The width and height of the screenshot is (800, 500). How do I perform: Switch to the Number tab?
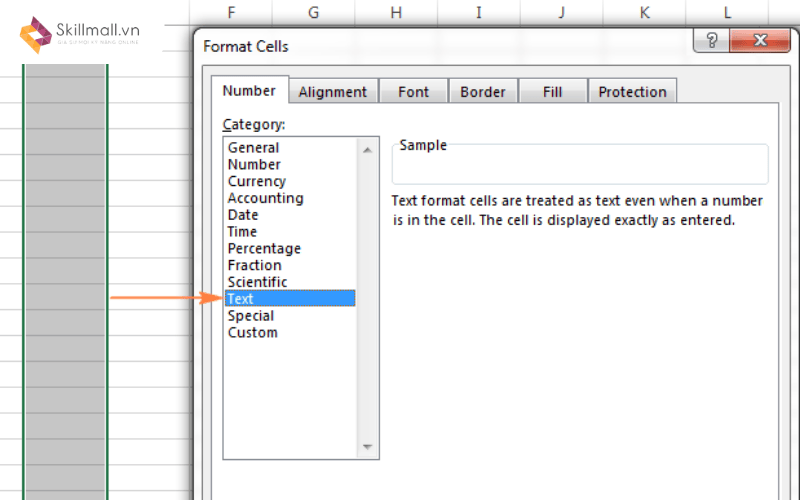(x=249, y=90)
